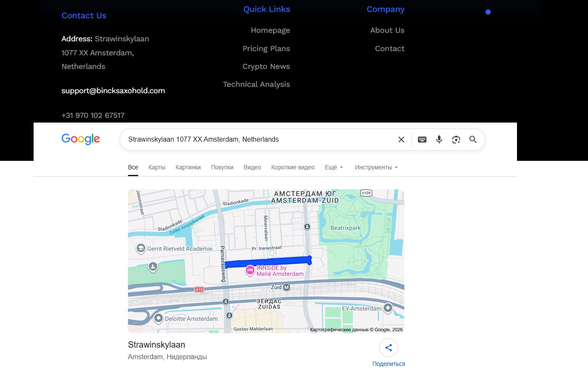The width and height of the screenshot is (588, 377).
Task: Click the Gustav Mahlerlaan street label
Action: pyautogui.click(x=253, y=329)
